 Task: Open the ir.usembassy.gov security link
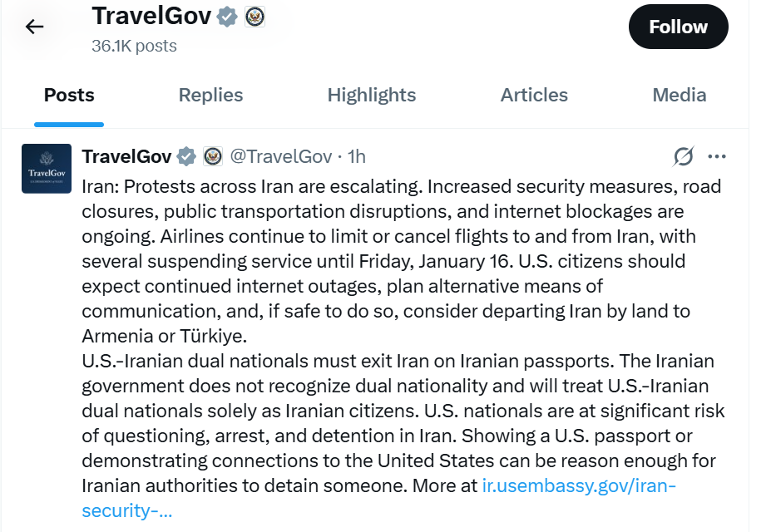[579, 485]
